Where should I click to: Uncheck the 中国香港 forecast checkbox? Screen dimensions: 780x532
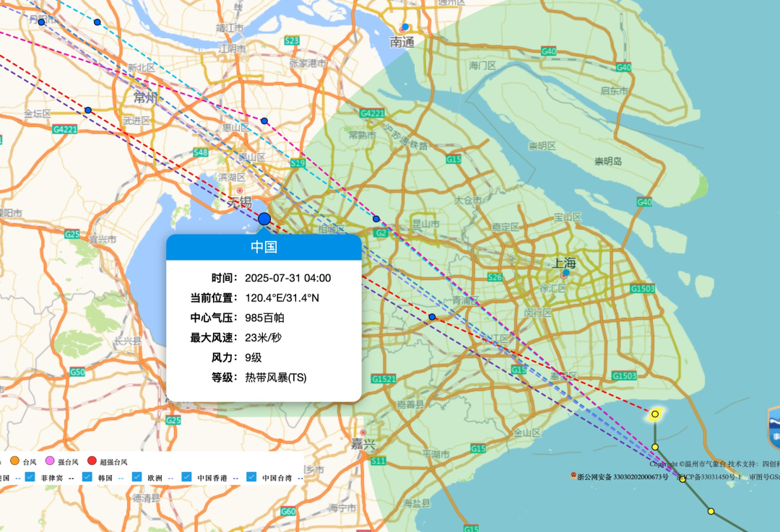point(186,477)
